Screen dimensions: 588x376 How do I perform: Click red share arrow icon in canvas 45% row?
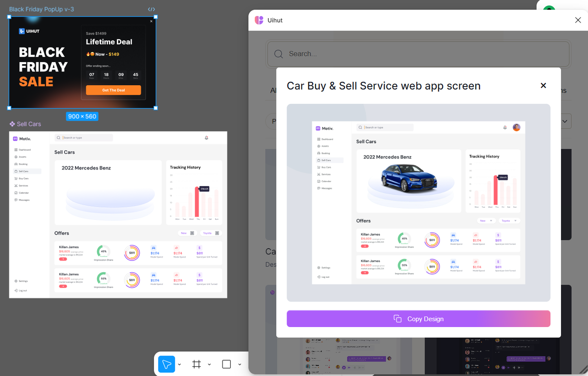(x=176, y=248)
